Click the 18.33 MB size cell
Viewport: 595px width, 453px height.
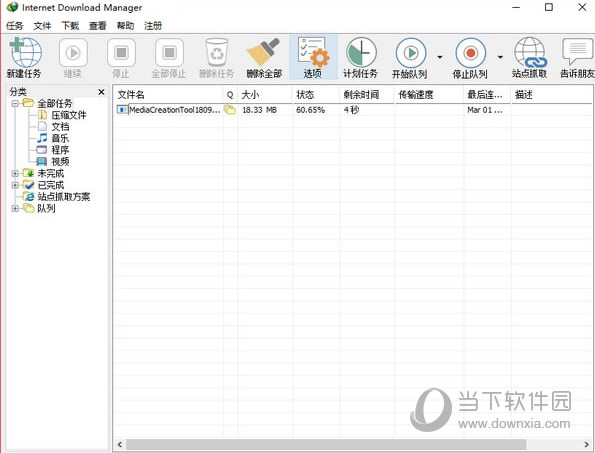coord(260,110)
